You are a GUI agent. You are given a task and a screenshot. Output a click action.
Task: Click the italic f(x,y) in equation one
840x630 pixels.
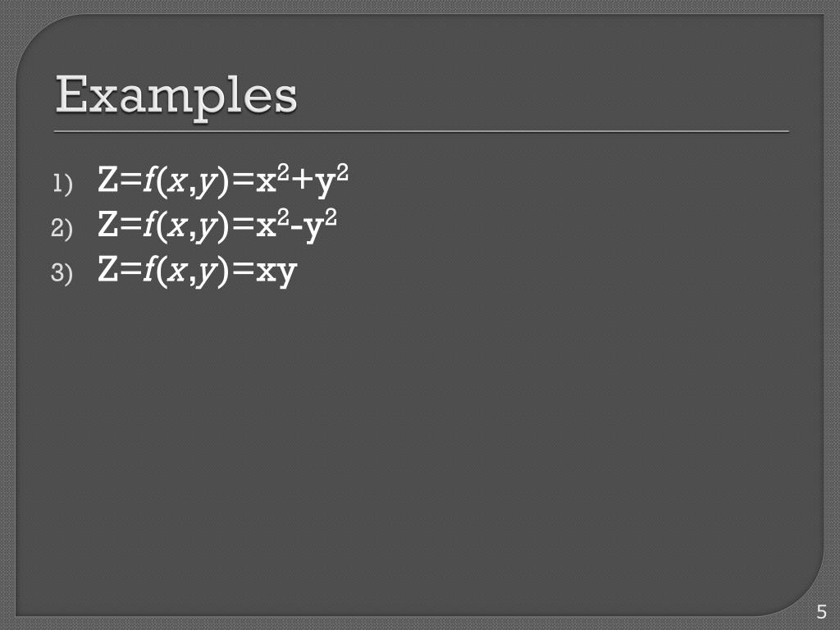pos(186,181)
